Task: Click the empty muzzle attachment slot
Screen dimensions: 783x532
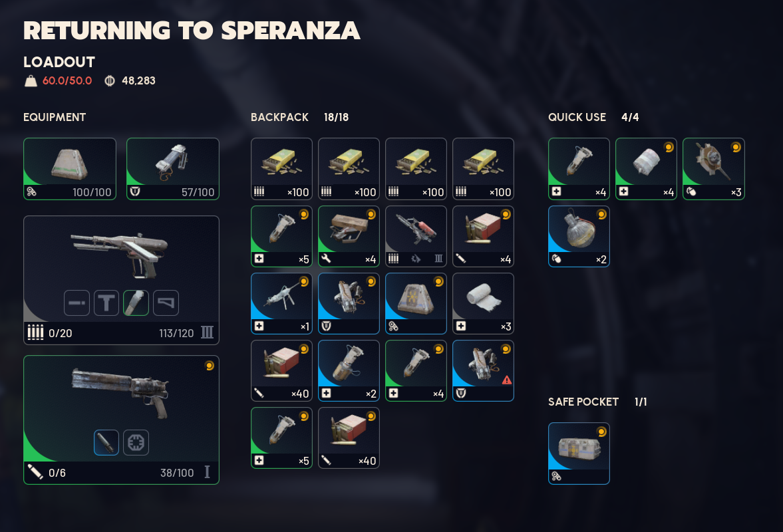Action: coord(77,303)
